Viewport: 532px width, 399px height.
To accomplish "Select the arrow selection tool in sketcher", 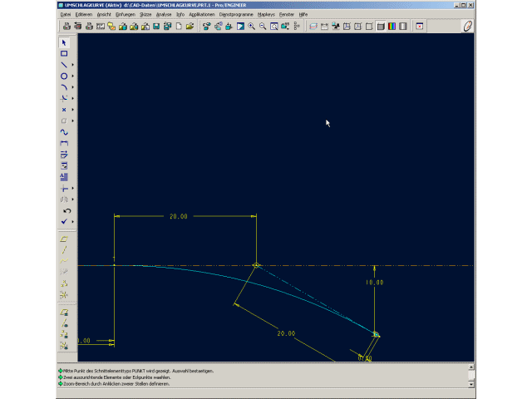I will (x=64, y=42).
